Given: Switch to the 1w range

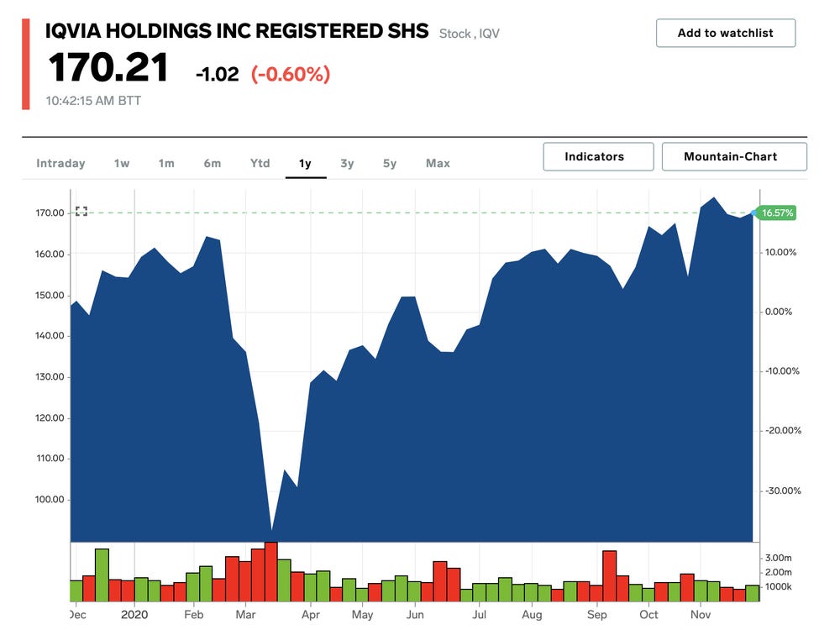Looking at the screenshot, I should 122,164.
